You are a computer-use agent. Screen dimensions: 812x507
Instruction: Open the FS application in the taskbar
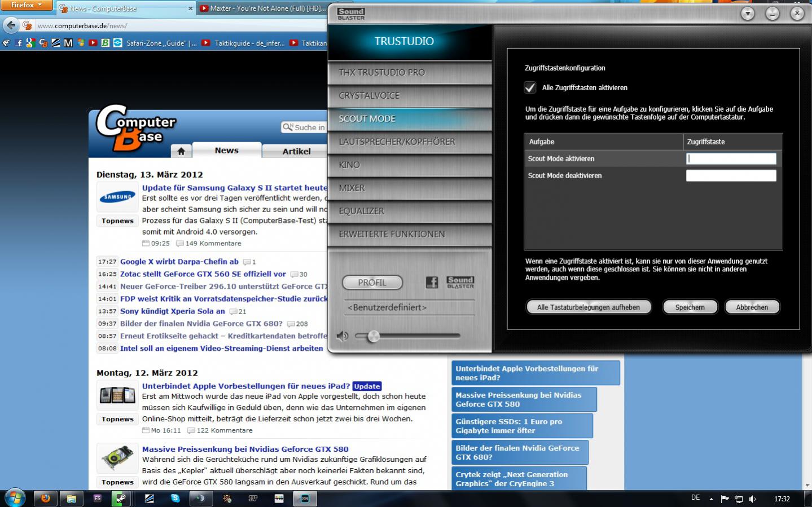coord(98,498)
